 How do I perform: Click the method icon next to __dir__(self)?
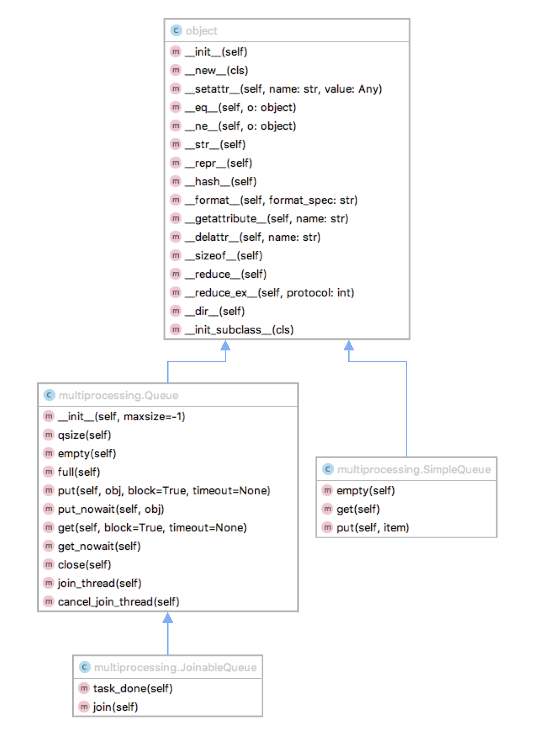coord(176,311)
